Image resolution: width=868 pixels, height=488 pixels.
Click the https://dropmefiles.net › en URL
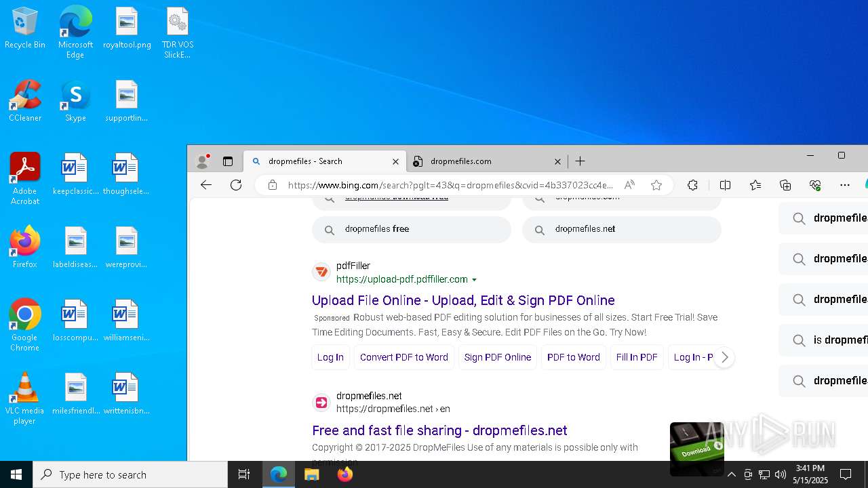pos(393,409)
